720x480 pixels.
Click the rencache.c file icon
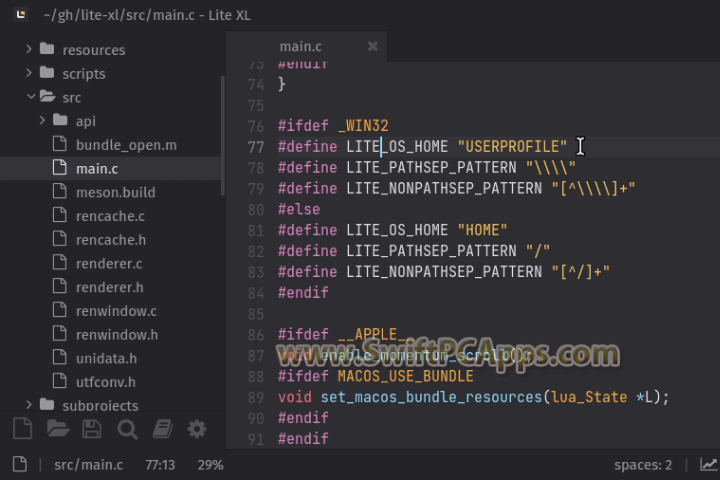60,215
